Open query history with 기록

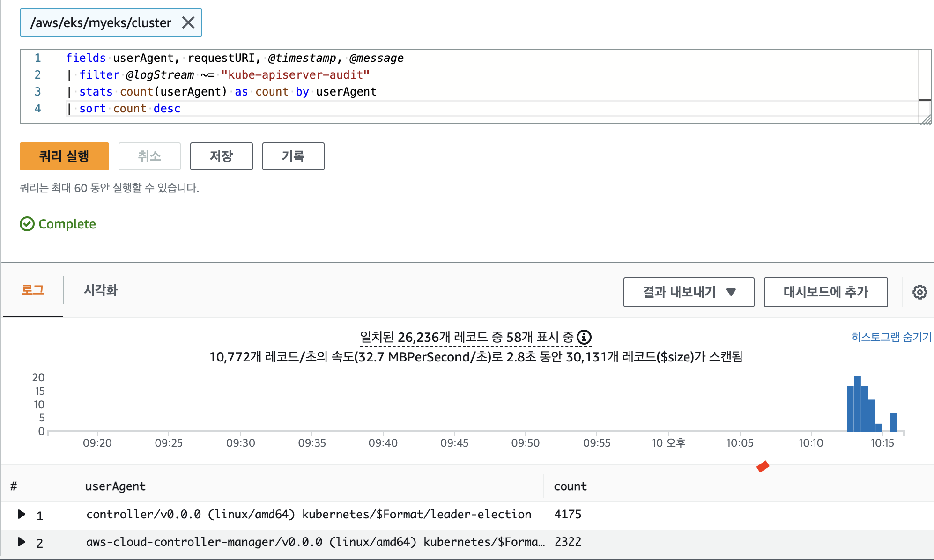293,156
